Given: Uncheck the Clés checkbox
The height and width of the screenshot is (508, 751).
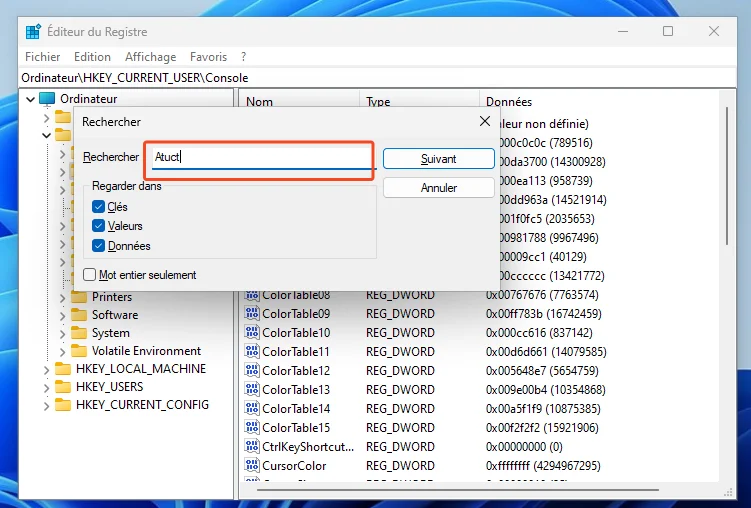Looking at the screenshot, I should [x=98, y=207].
